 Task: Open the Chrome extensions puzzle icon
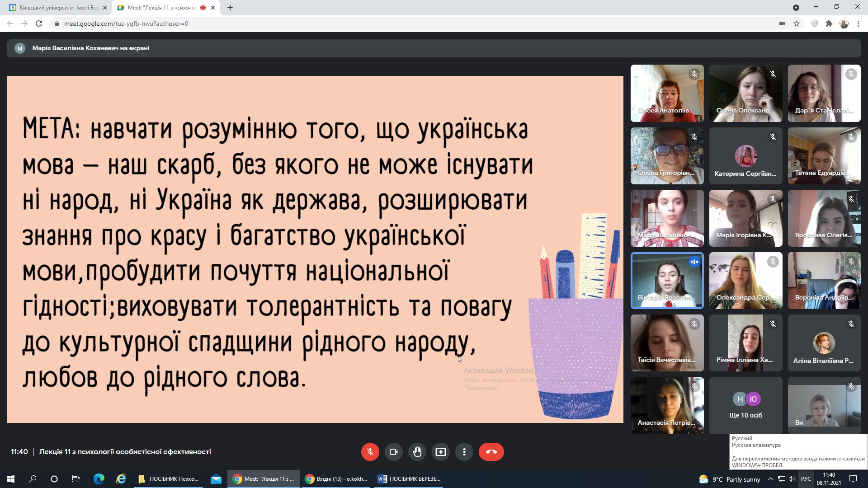(830, 23)
